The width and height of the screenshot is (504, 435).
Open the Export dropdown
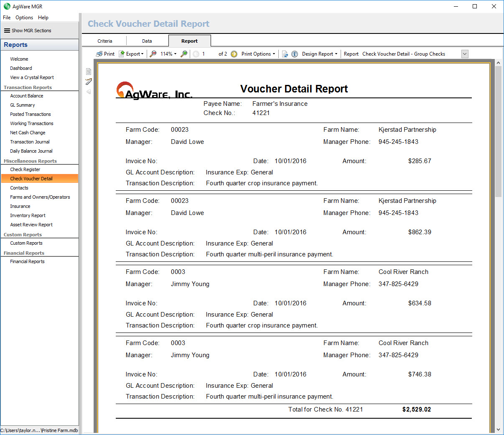click(132, 54)
